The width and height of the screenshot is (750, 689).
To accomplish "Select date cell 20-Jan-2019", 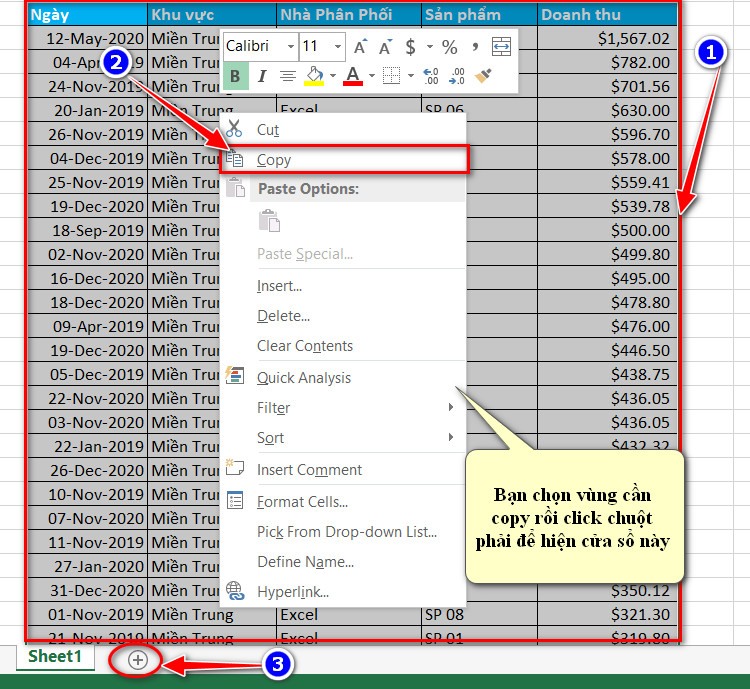I will (88, 110).
